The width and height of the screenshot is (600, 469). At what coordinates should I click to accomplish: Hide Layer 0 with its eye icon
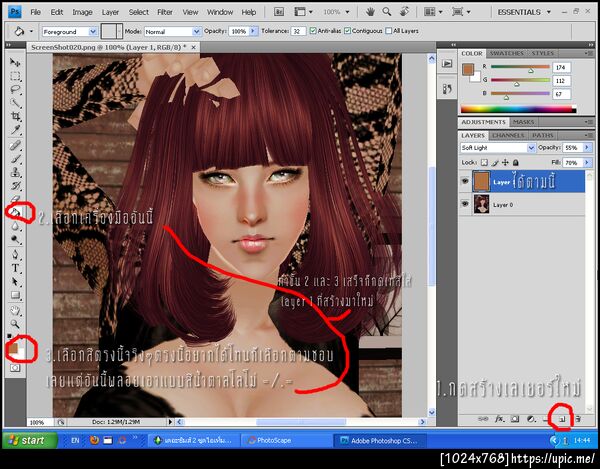click(465, 204)
